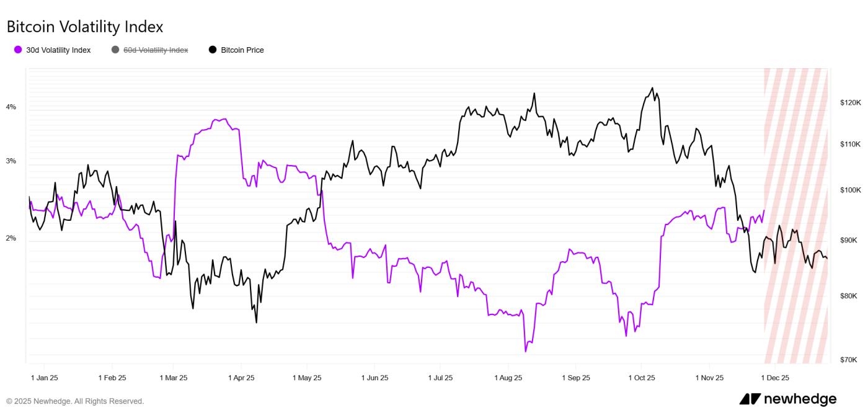Click the $100K price axis label
This screenshot has height=418, width=868.
pyautogui.click(x=851, y=190)
